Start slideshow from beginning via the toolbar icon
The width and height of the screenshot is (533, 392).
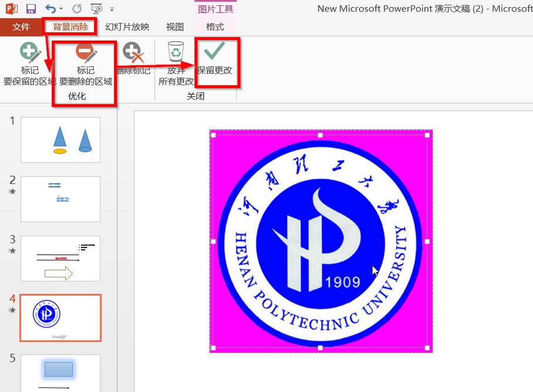[96, 9]
